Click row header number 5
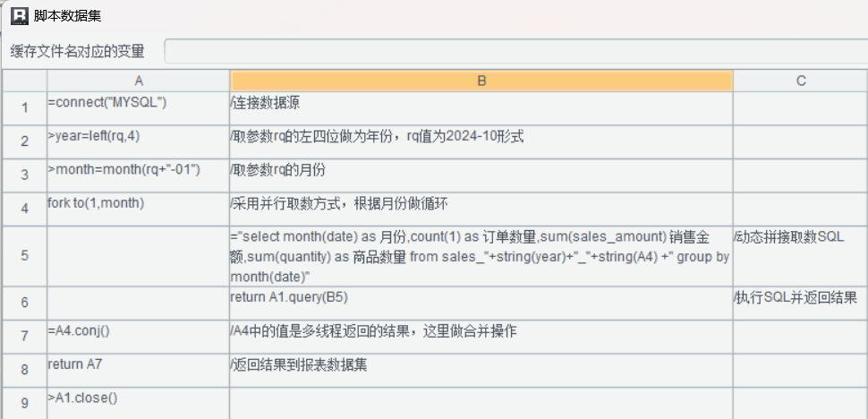 pyautogui.click(x=24, y=256)
